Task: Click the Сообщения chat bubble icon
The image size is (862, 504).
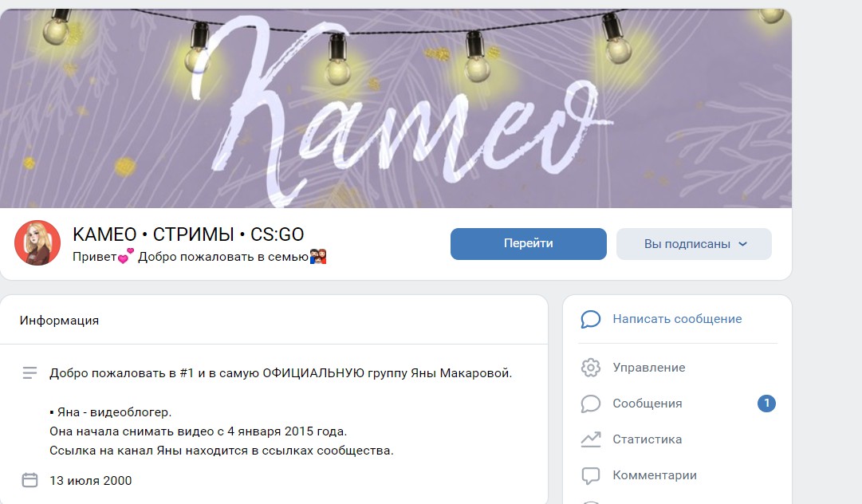Action: [x=590, y=404]
